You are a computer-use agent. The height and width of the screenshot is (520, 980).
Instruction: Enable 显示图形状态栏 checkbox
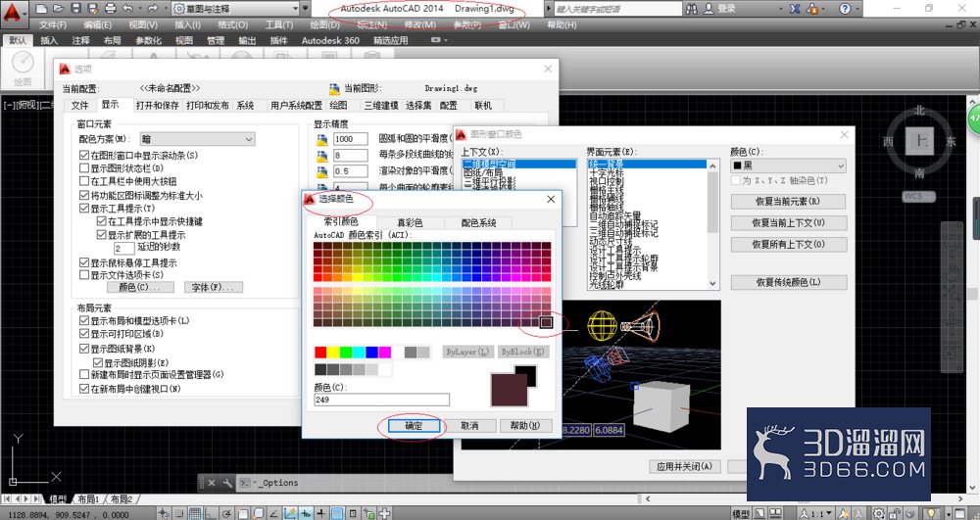84,167
